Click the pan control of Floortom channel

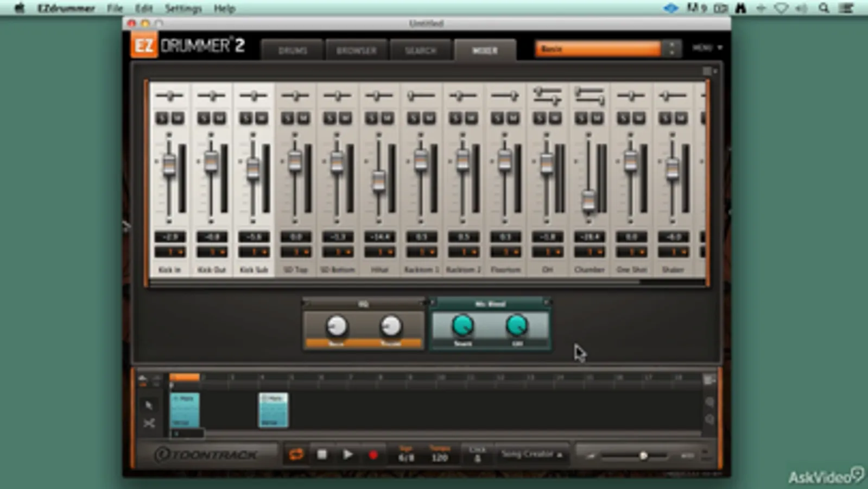[505, 96]
